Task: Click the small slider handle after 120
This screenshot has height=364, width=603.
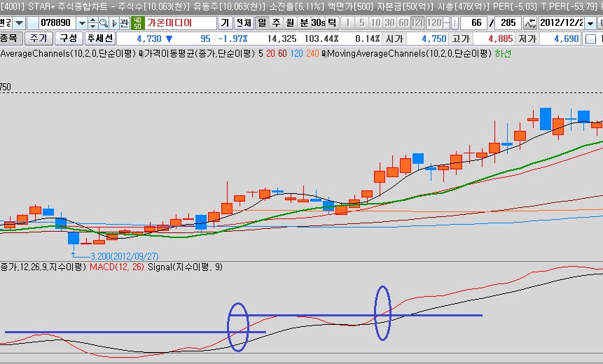Action: tap(455, 22)
